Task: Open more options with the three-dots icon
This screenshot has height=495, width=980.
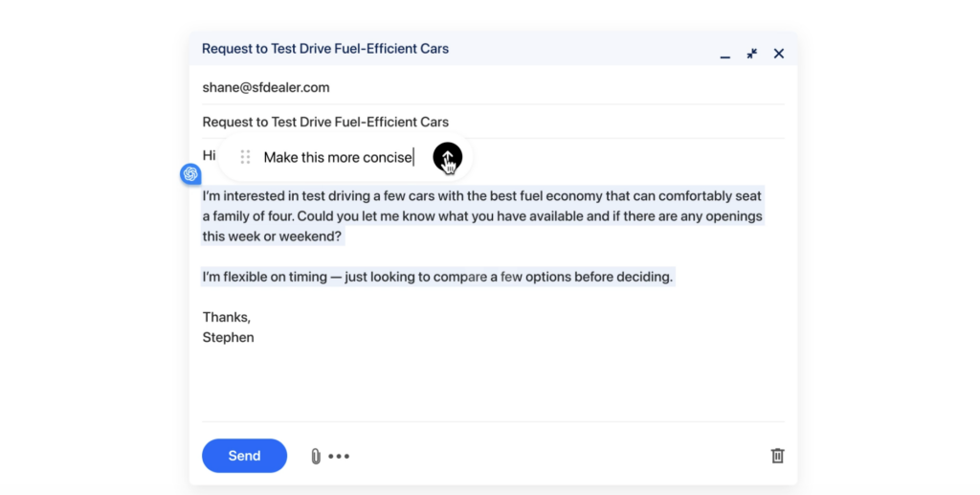Action: pyautogui.click(x=339, y=457)
